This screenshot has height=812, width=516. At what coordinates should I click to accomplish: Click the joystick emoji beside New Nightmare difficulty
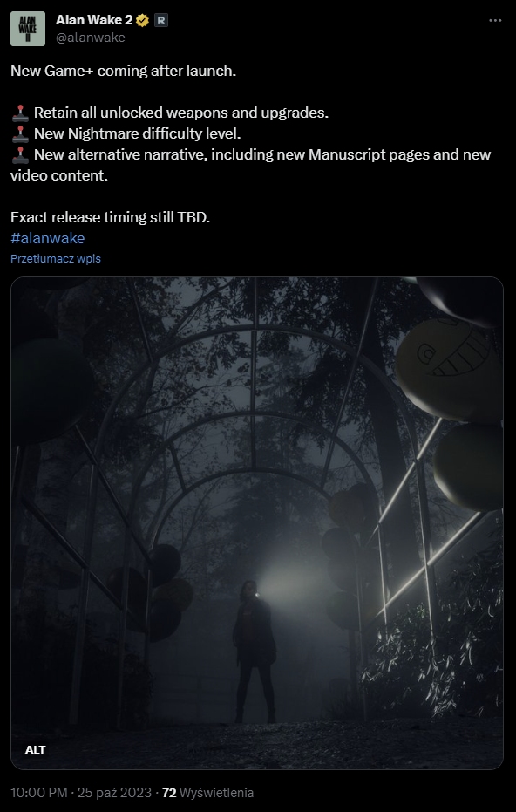(20, 133)
